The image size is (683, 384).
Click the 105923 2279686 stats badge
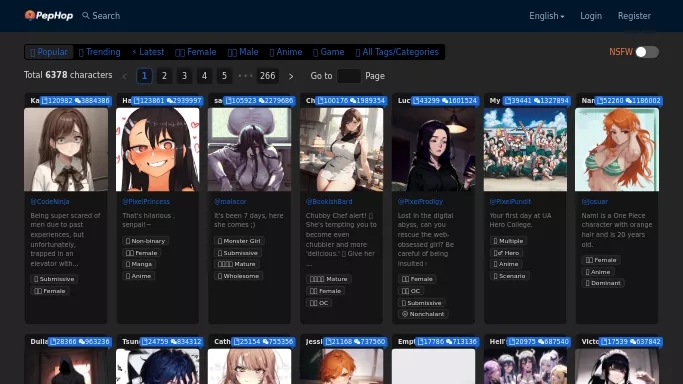point(260,101)
